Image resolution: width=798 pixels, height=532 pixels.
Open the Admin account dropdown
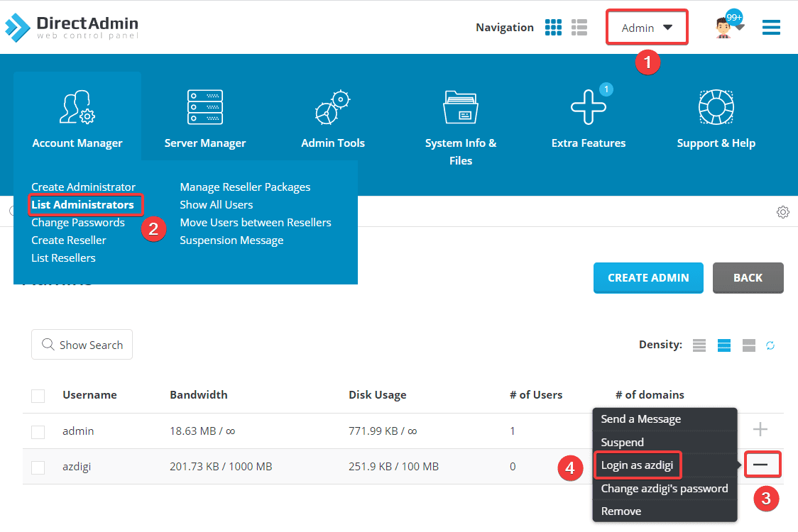tap(645, 27)
